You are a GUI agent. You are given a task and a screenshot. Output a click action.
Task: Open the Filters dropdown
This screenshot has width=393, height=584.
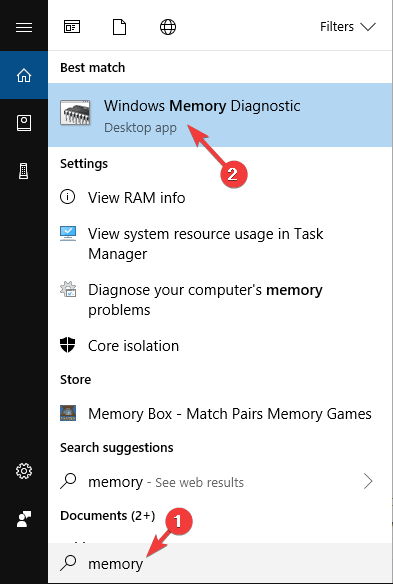(x=348, y=27)
